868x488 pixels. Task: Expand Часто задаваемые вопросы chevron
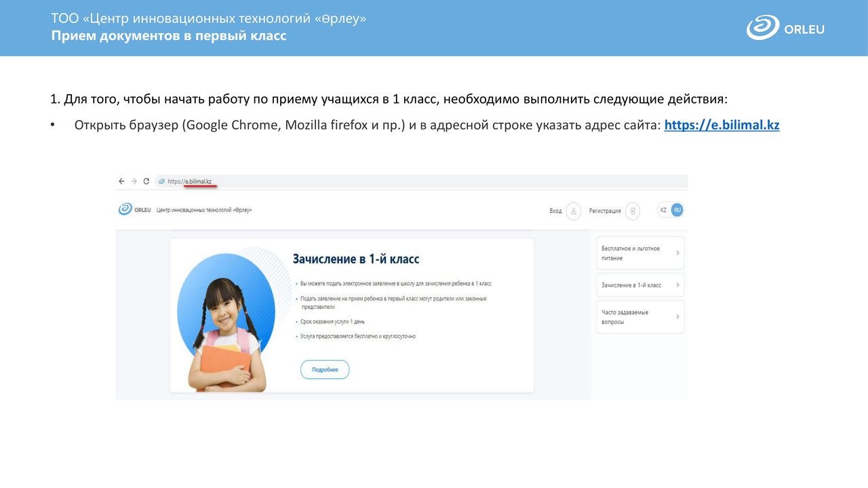[677, 317]
